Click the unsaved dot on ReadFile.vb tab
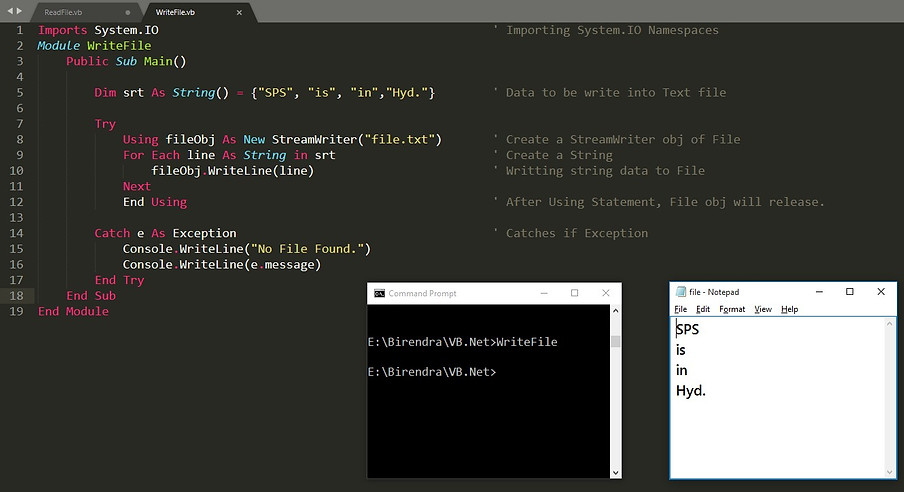Screen dimensions: 904x492 [127, 12]
